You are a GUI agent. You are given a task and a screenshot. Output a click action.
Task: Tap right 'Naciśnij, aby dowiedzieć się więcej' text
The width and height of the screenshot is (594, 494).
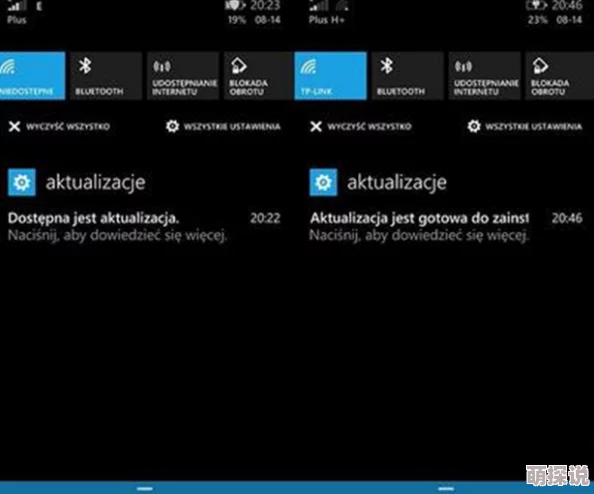[x=419, y=236]
